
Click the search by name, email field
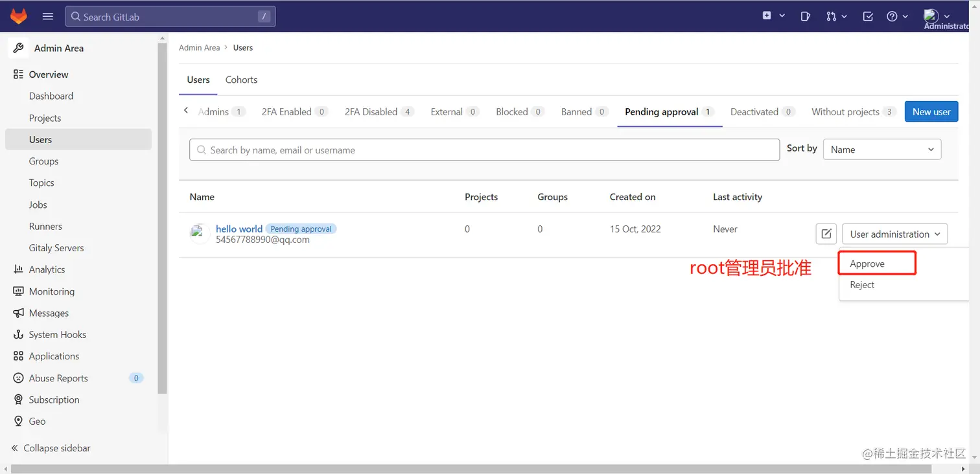coord(484,150)
